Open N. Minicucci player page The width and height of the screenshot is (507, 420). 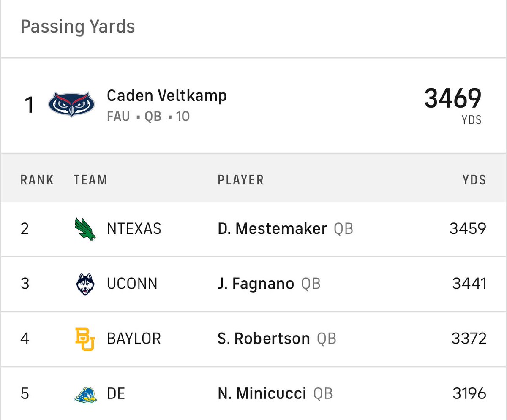click(x=262, y=394)
